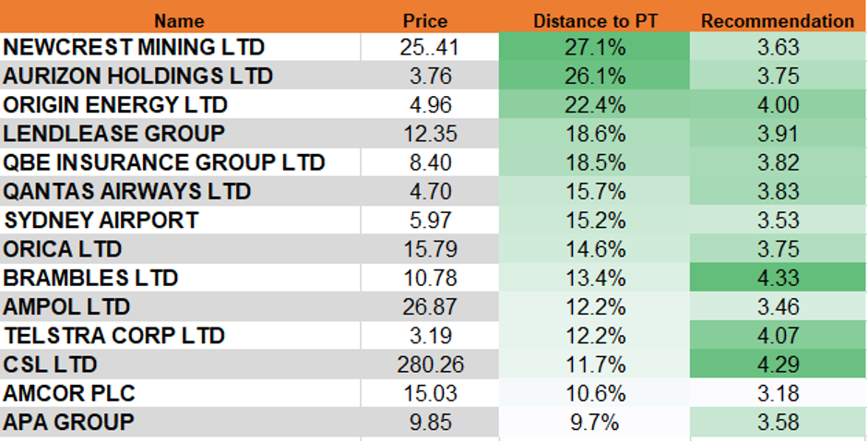The width and height of the screenshot is (868, 442).
Task: Click the 22.4% distance cell
Action: click(595, 104)
